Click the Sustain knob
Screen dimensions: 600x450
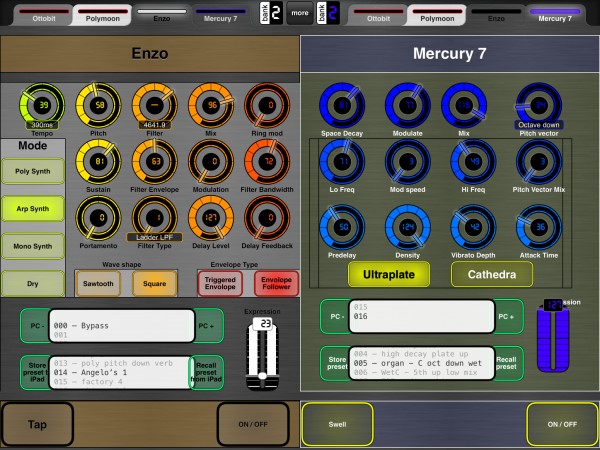[98, 161]
